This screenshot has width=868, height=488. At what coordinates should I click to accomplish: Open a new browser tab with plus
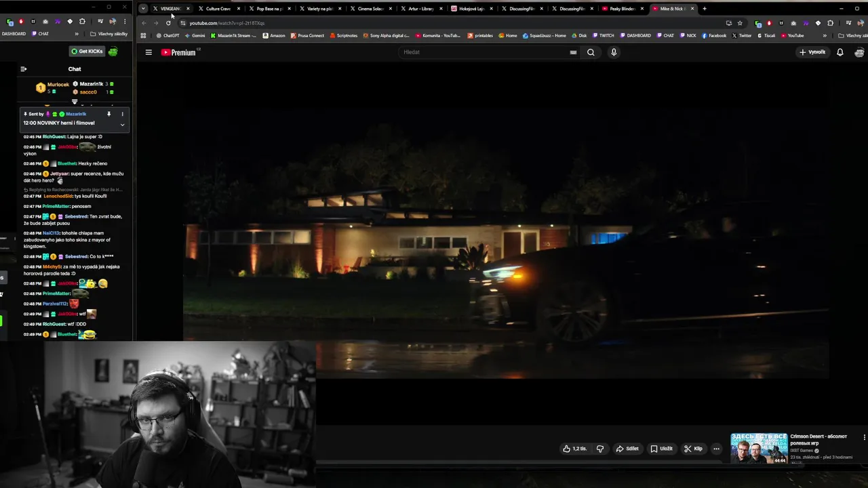[705, 9]
